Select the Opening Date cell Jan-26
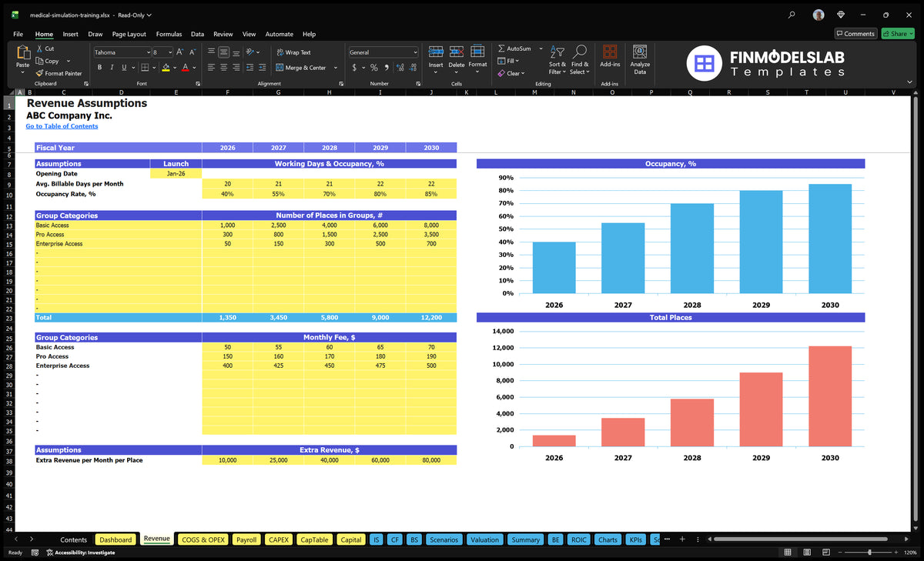 coord(176,174)
